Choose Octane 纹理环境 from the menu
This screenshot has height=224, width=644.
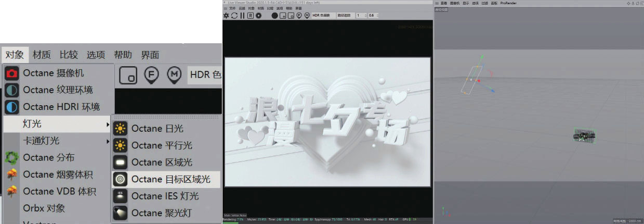58,90
